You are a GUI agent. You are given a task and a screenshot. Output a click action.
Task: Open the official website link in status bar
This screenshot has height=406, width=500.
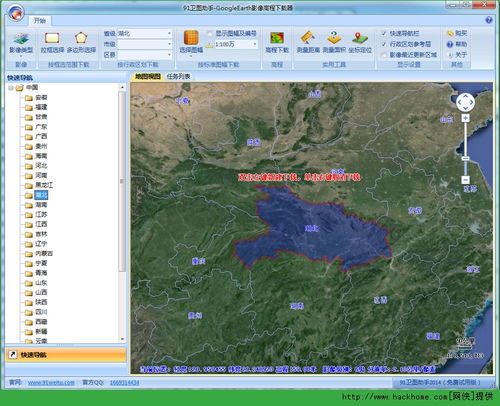click(x=51, y=382)
